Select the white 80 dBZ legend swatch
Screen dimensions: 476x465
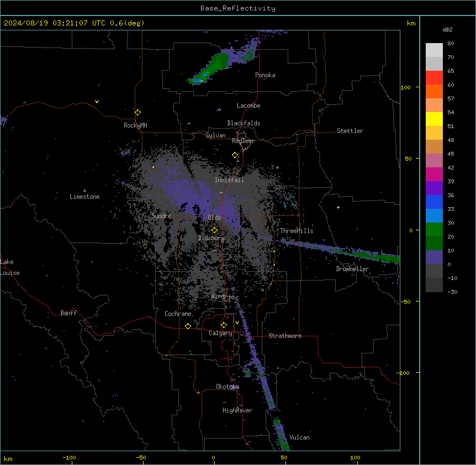434,50
